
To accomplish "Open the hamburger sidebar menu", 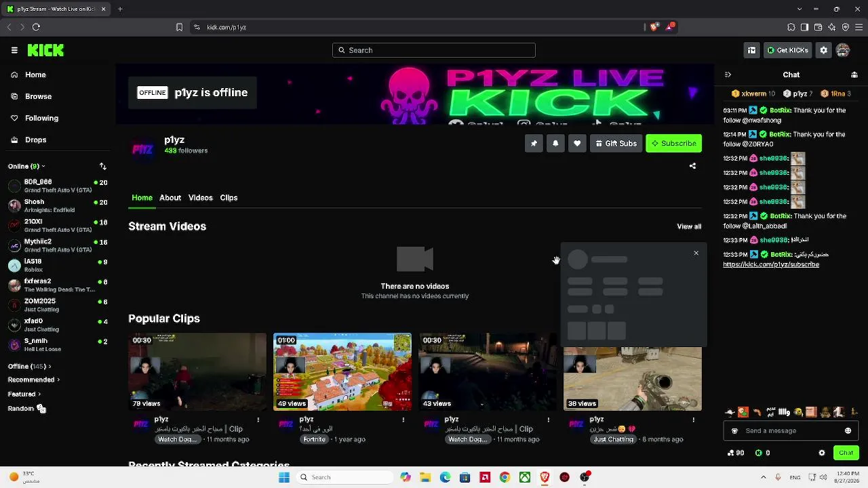I will click(14, 50).
